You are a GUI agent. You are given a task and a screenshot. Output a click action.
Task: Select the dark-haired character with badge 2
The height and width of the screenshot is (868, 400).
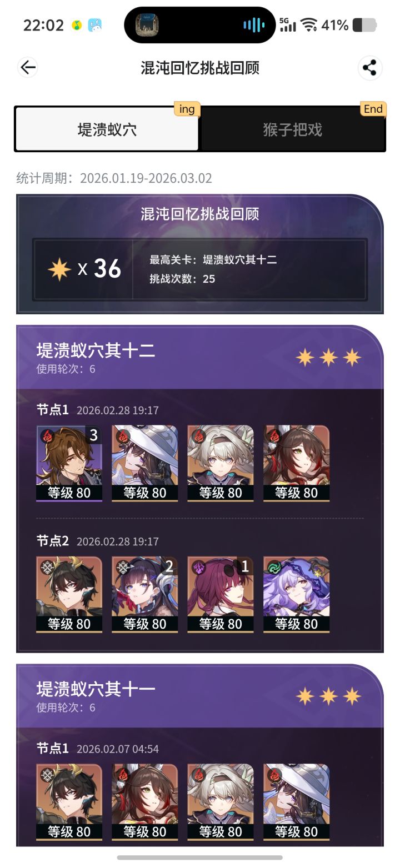tap(145, 595)
